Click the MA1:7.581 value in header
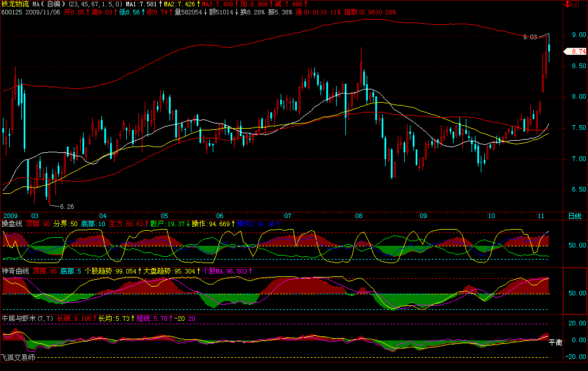588x371 pixels. [141, 4]
